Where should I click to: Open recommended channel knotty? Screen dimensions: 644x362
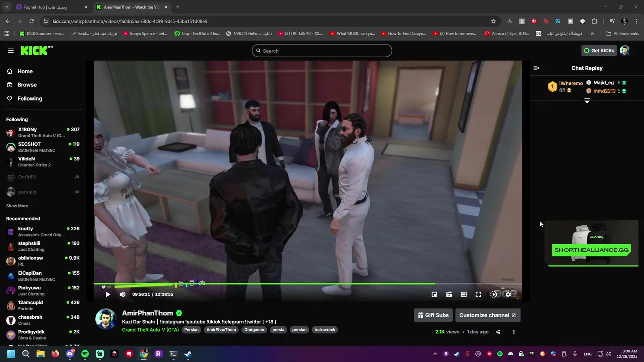click(43, 231)
